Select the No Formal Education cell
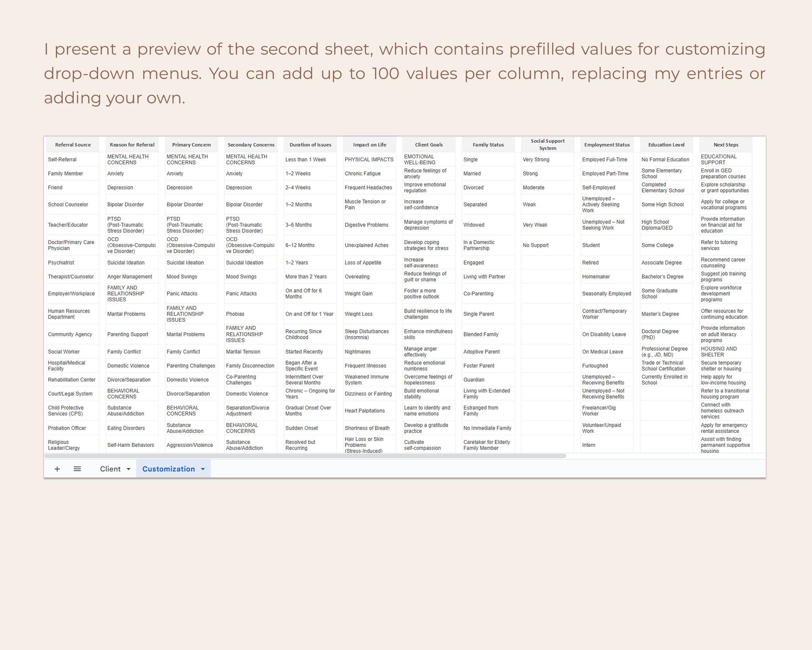This screenshot has height=650, width=812. (x=666, y=159)
